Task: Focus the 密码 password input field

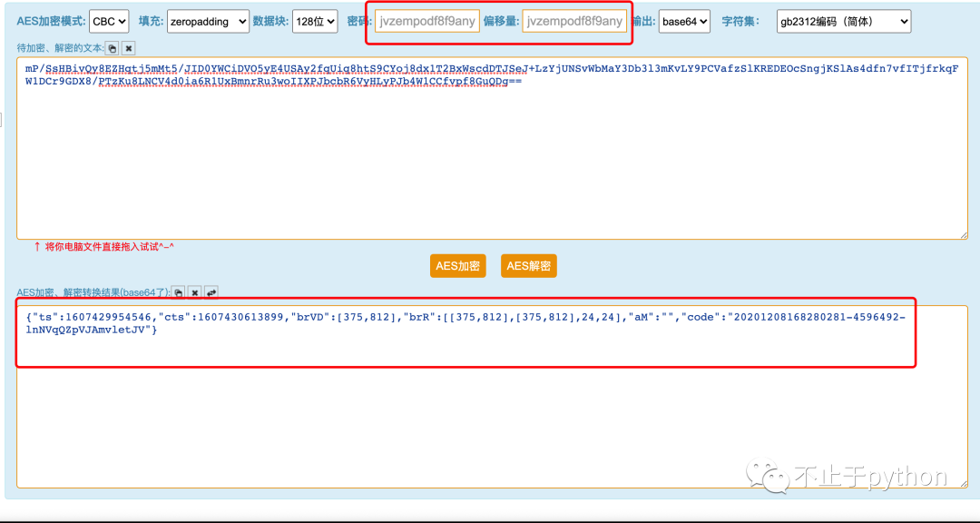Action: (426, 21)
